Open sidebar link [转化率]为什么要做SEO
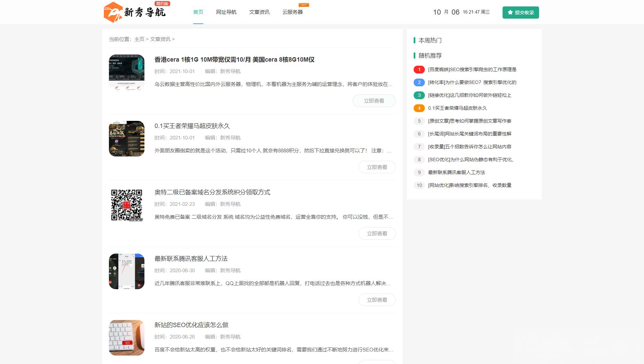 (472, 82)
